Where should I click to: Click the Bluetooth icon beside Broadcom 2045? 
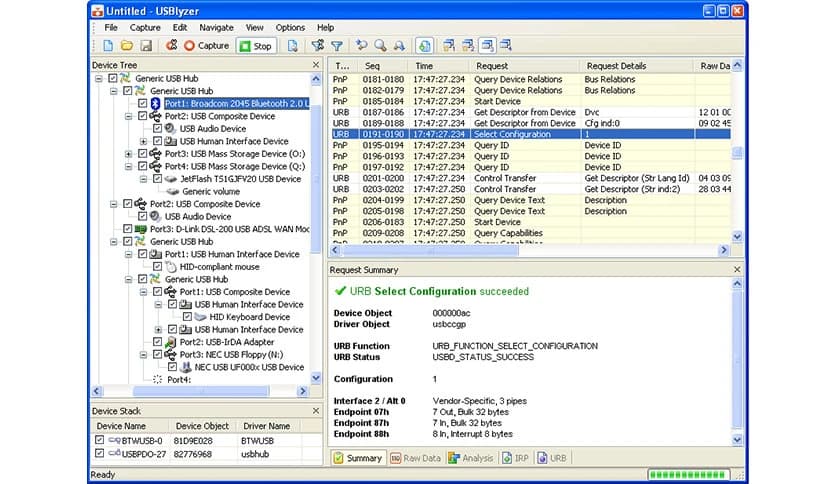click(156, 103)
